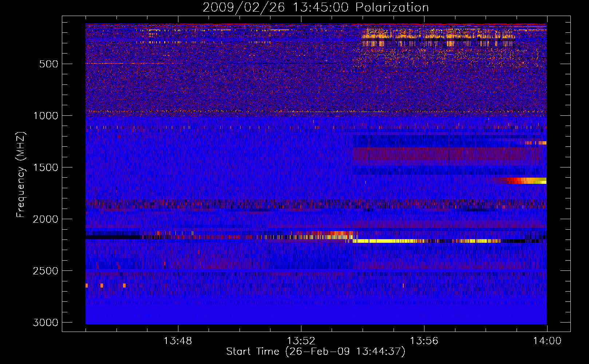Screen dimensions: 589x364
Task: Click the '1500' frequency tick label
Action: click(46, 167)
